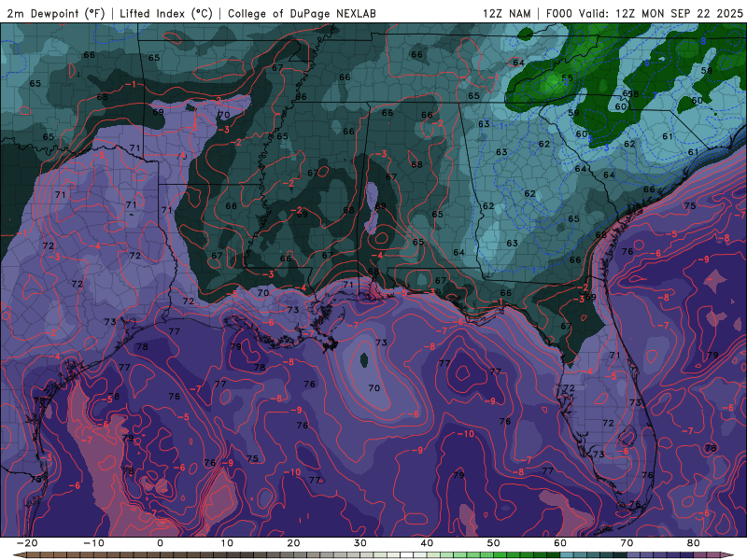Click the "College of DuPage NEXLAB" header text
Image resolution: width=747 pixels, height=560 pixels.
point(302,13)
